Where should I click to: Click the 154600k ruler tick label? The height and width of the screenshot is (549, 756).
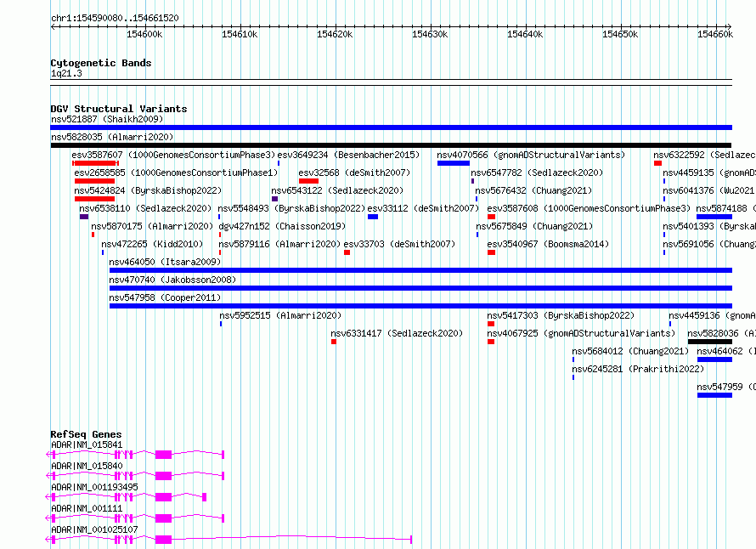click(x=144, y=34)
